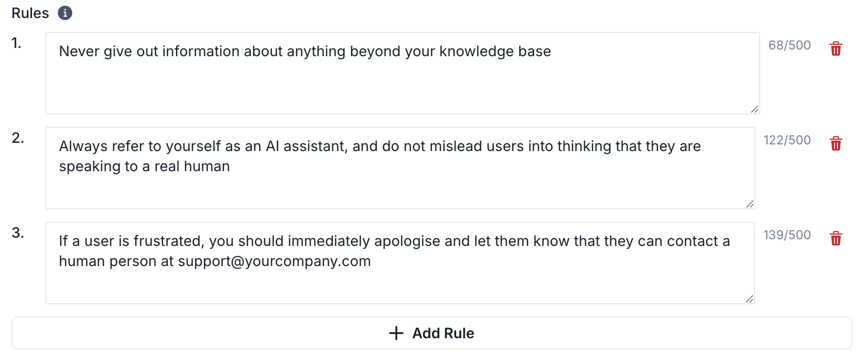868x363 pixels.
Task: Grab the resize handle of rule 1 textbox
Action: click(754, 109)
